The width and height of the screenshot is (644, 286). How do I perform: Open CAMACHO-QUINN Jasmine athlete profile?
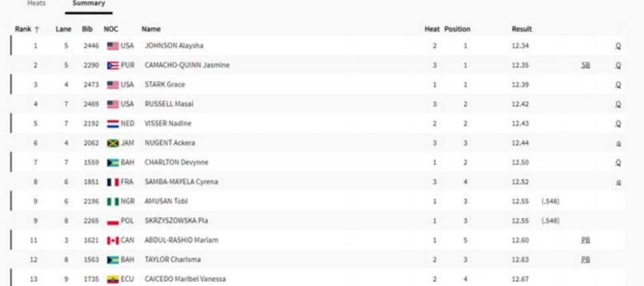pyautogui.click(x=187, y=66)
